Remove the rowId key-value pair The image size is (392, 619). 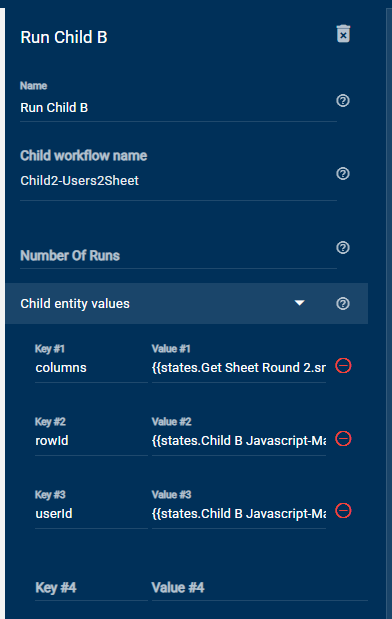(x=343, y=439)
